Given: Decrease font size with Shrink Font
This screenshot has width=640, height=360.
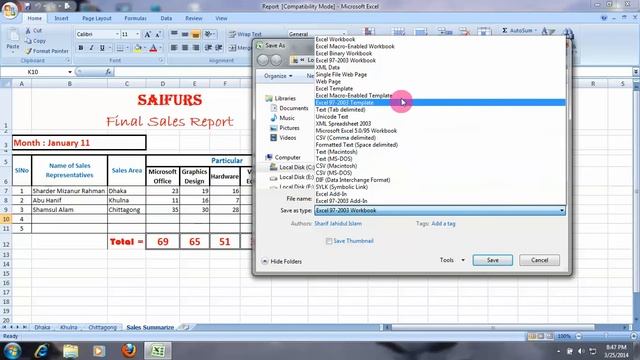Looking at the screenshot, I should [x=158, y=34].
